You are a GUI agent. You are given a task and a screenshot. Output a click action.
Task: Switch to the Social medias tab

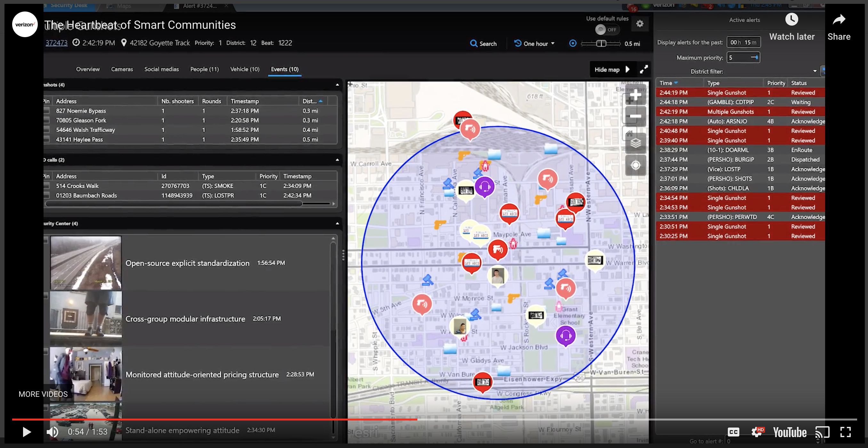(161, 69)
